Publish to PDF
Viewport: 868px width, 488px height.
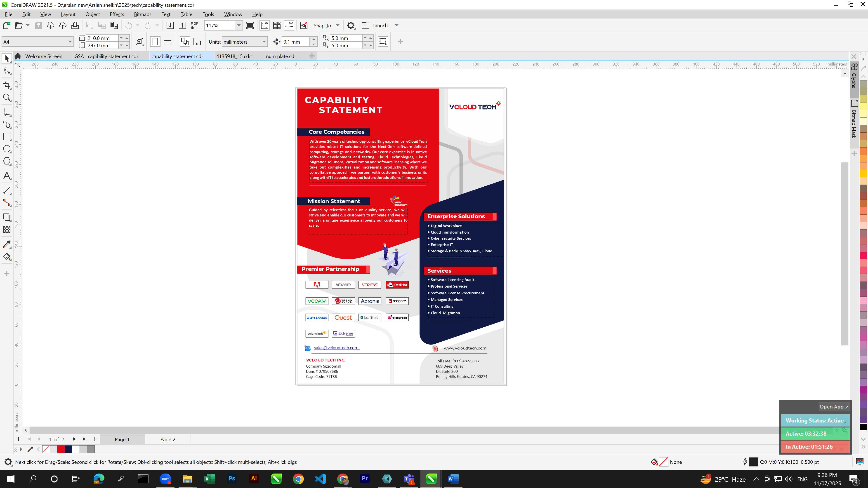(194, 25)
